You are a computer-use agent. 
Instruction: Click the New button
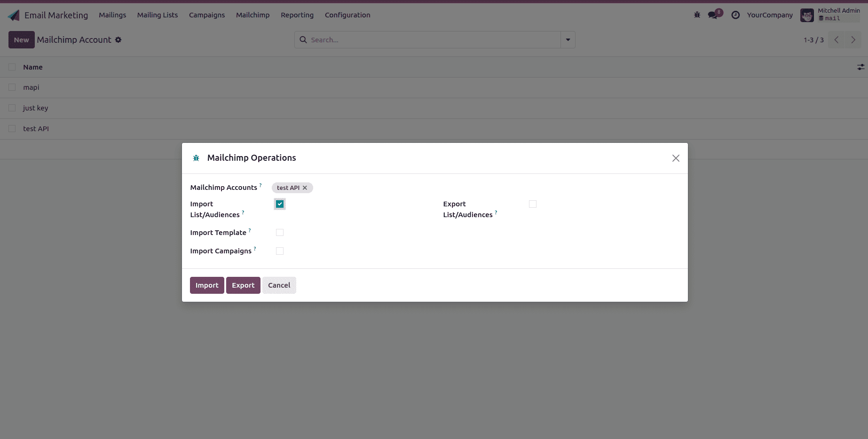pos(22,40)
